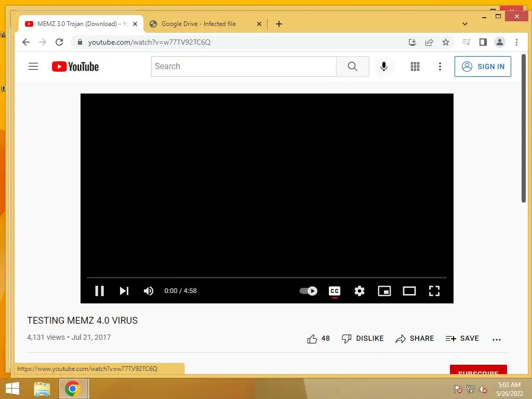Image resolution: width=532 pixels, height=399 pixels.
Task: Open File Explorer from taskbar
Action: coord(42,389)
